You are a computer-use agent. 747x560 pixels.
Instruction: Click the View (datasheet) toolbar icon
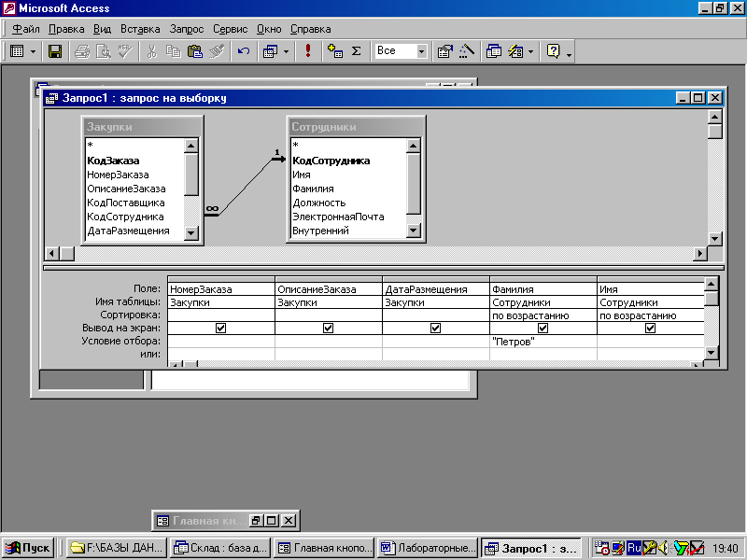pos(17,51)
